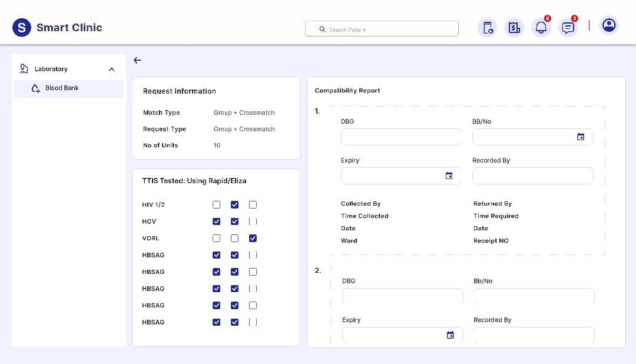Uncheck the third VDRL checkbox
The image size is (636, 364).
[253, 238]
